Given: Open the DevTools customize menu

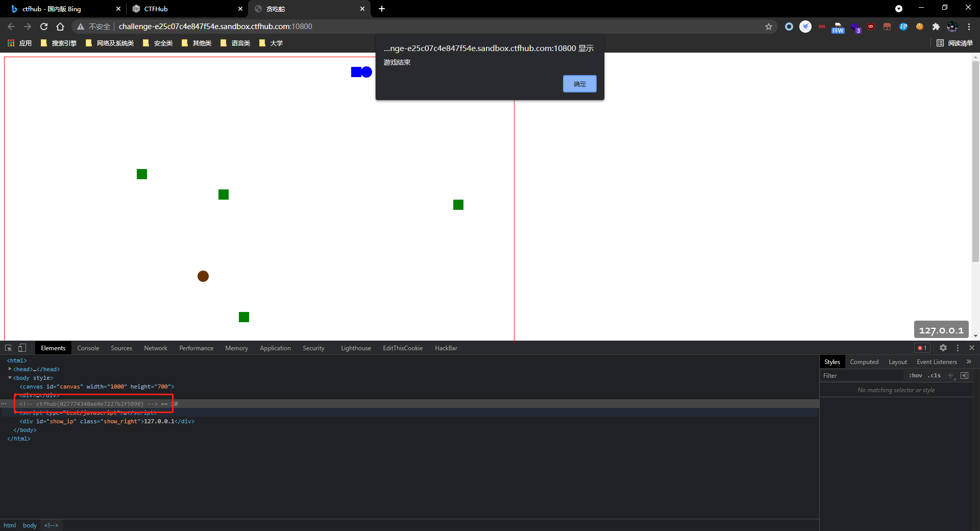Looking at the screenshot, I should 958,348.
